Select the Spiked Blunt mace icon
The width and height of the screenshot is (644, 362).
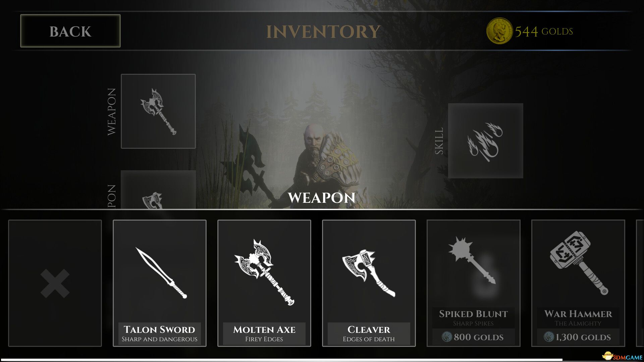(x=472, y=260)
